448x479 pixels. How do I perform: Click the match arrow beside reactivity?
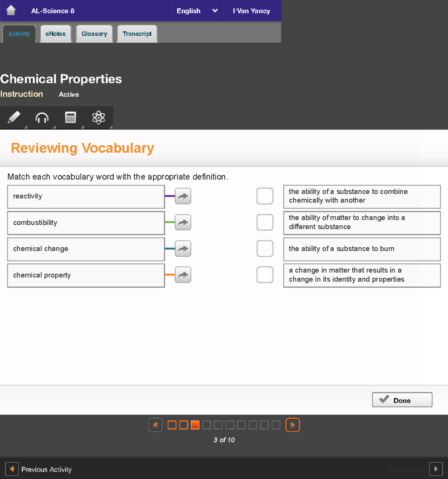coord(183,196)
